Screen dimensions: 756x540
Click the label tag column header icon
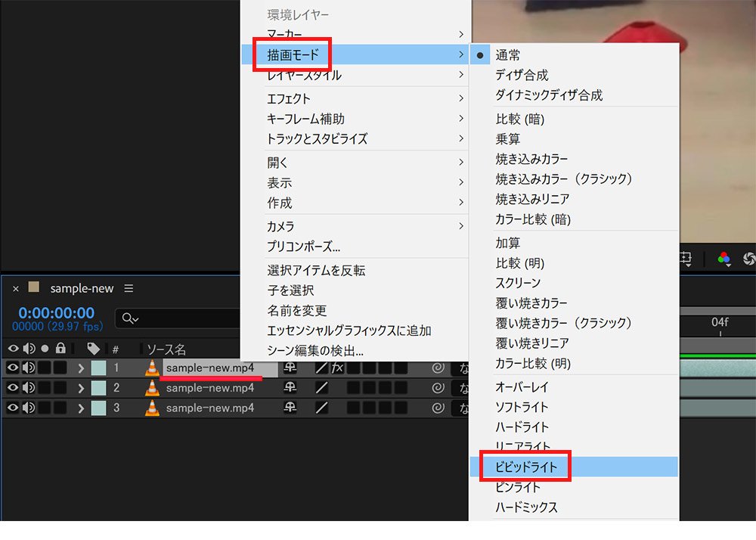(x=93, y=349)
